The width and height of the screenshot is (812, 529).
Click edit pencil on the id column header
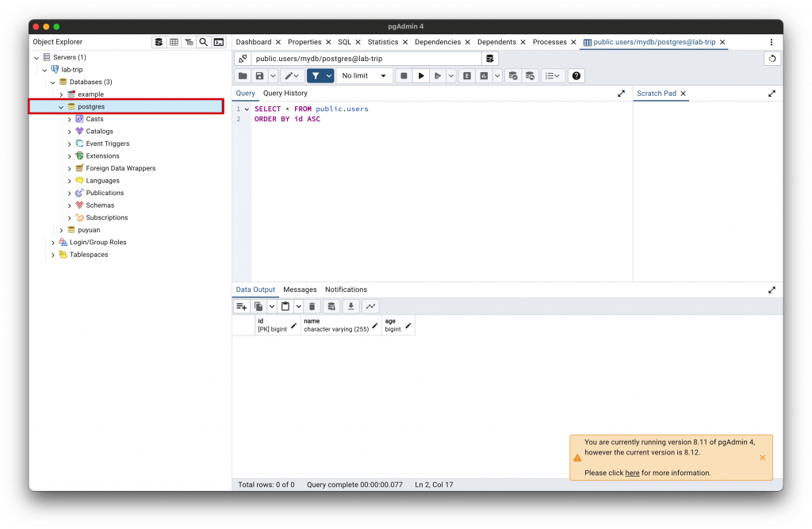coord(293,325)
